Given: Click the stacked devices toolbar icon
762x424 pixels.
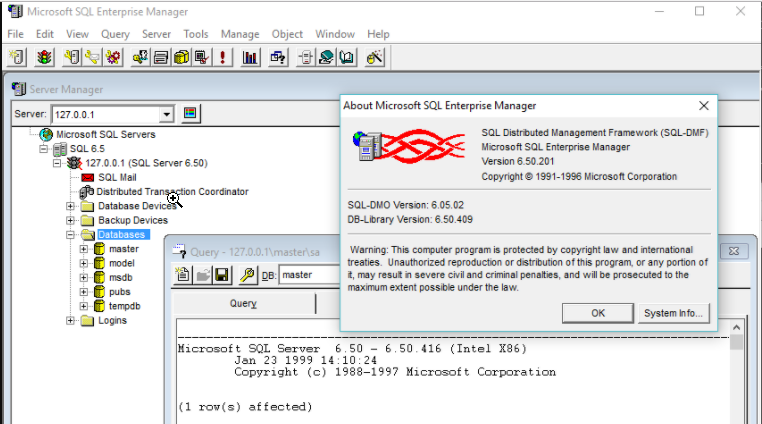Looking at the screenshot, I should tap(160, 57).
